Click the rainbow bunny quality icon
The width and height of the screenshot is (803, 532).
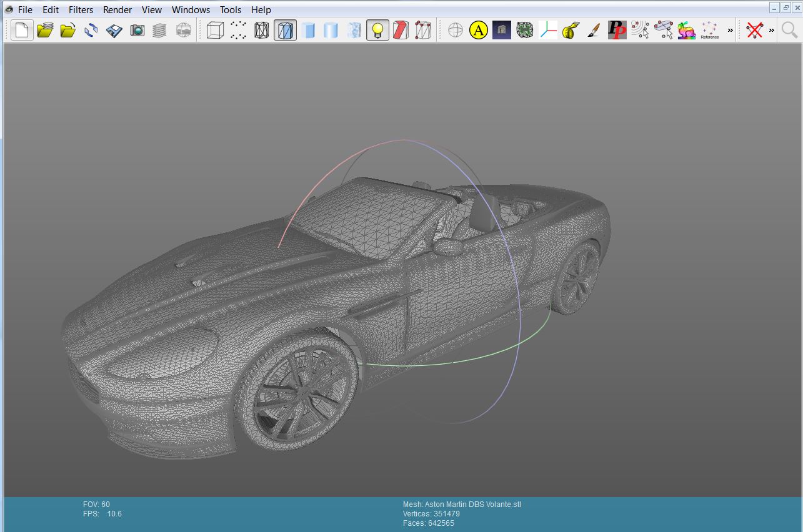(687, 30)
